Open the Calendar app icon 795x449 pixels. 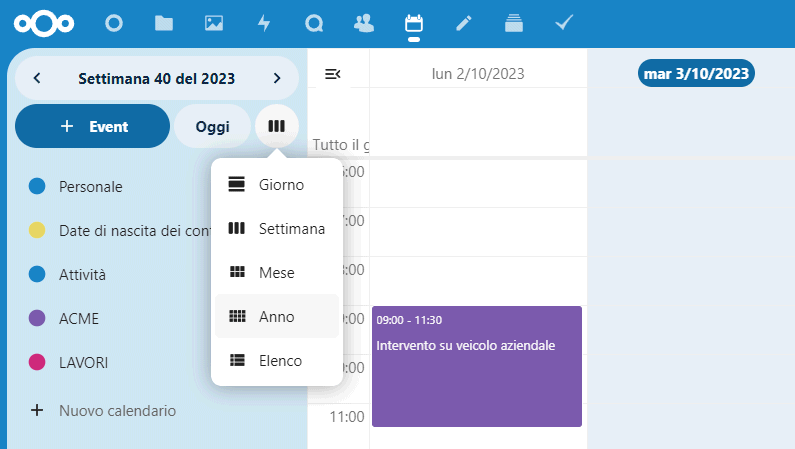[x=414, y=23]
